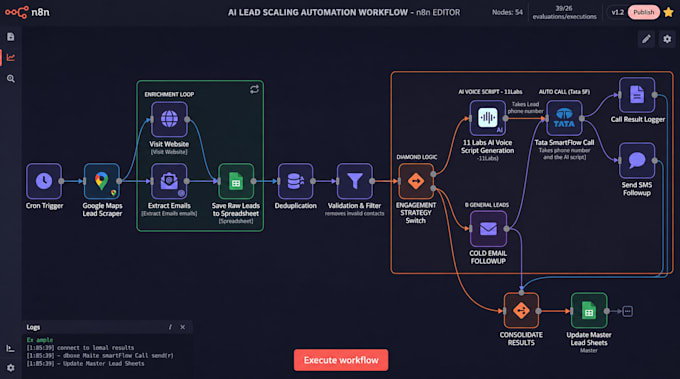Click the zoom search sidebar icon
The height and width of the screenshot is (379, 680).
coord(11,78)
